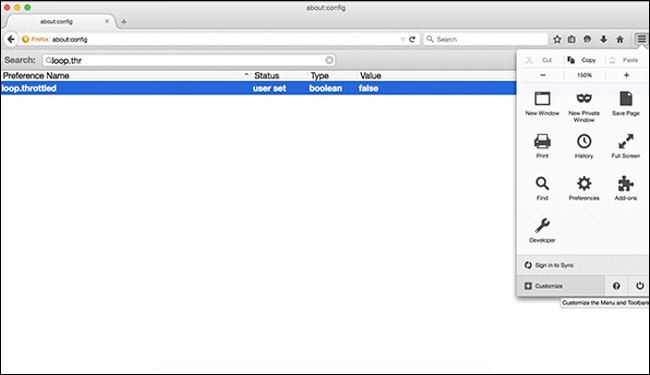Select the about:config tab
Screen dimensions: 650x375
tap(56, 22)
